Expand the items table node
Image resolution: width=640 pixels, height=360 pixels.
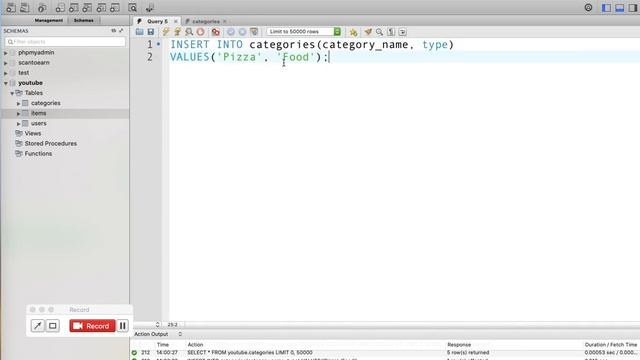(18, 113)
